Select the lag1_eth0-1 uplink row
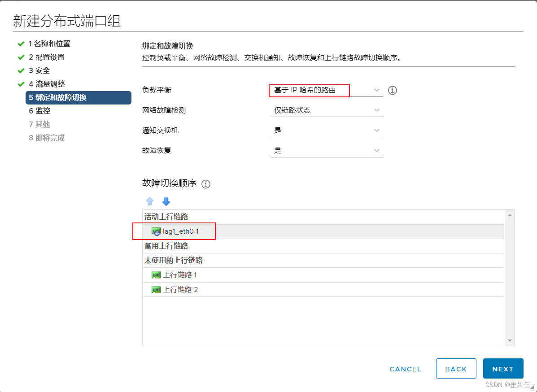Screen dimensions: 537x392 tap(323, 231)
